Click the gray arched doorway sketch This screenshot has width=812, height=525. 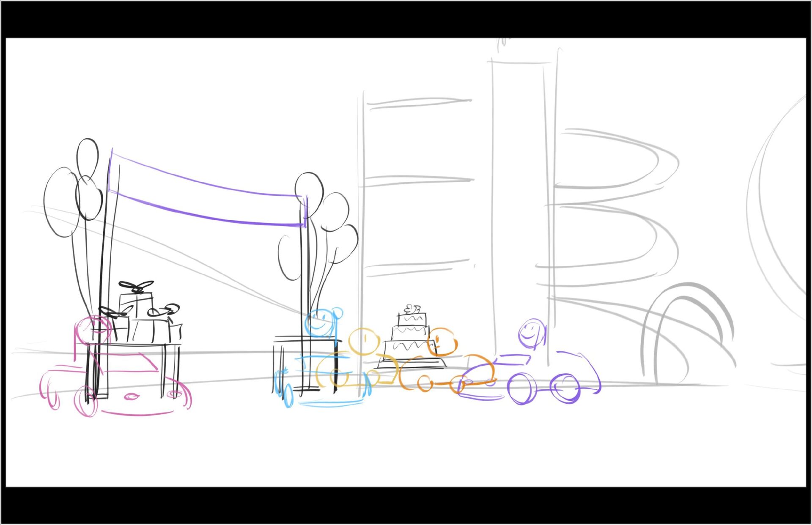(x=687, y=334)
